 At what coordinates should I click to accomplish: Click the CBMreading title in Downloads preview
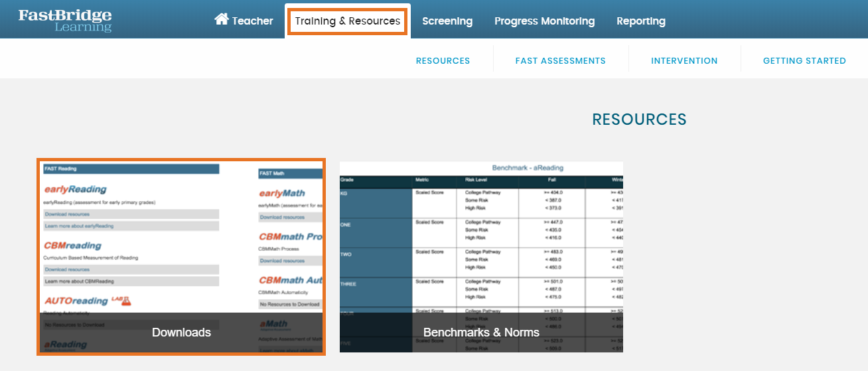pos(73,246)
